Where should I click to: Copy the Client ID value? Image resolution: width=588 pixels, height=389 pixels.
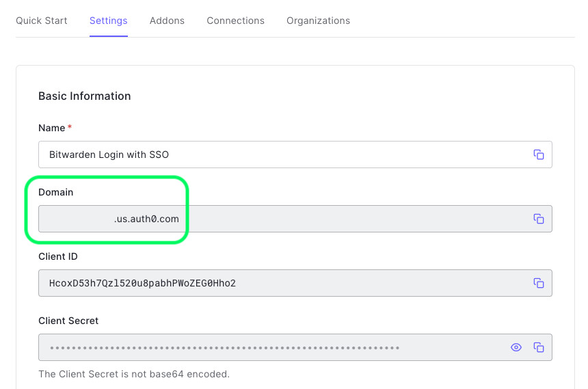[539, 283]
